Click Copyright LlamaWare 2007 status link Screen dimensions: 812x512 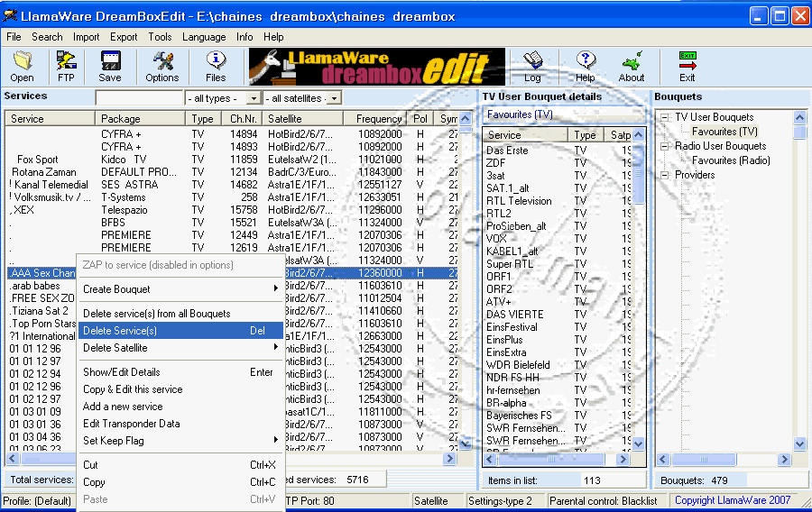pos(733,500)
